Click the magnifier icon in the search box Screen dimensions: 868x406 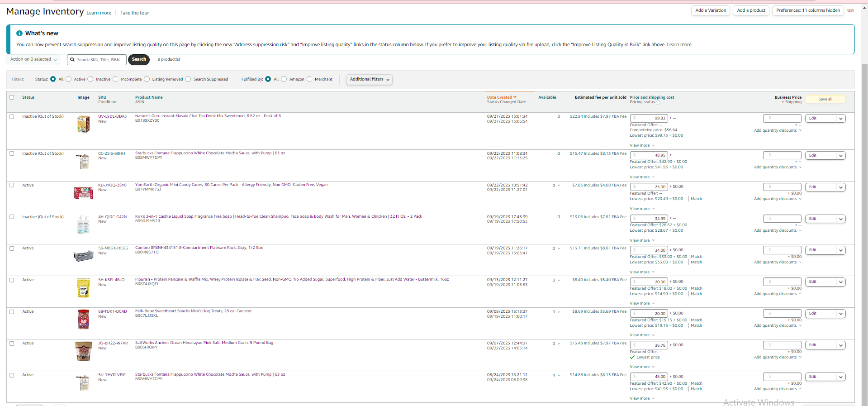(x=72, y=60)
